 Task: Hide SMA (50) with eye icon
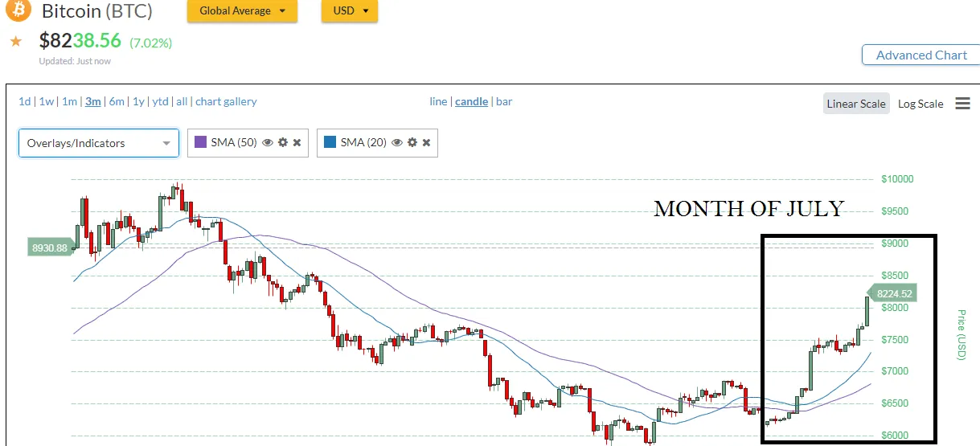(x=267, y=142)
